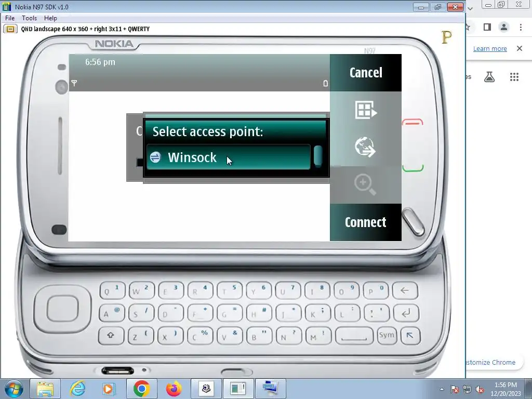Open the Help menu
532x399 pixels.
click(50, 18)
